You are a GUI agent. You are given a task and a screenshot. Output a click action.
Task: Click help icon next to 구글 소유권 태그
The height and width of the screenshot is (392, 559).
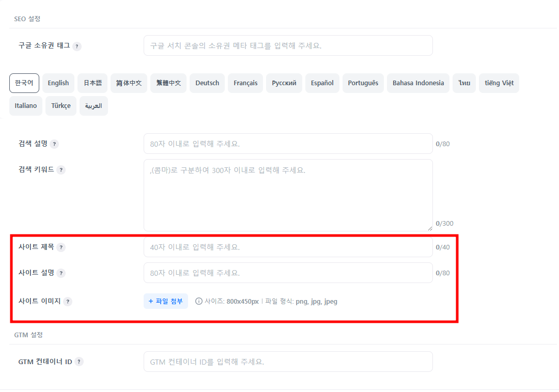(x=77, y=46)
